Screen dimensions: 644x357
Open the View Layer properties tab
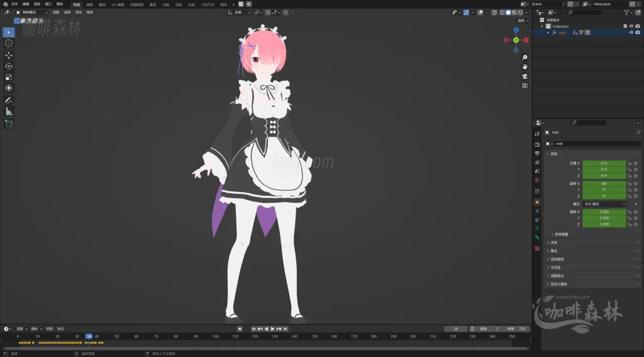pos(537,162)
